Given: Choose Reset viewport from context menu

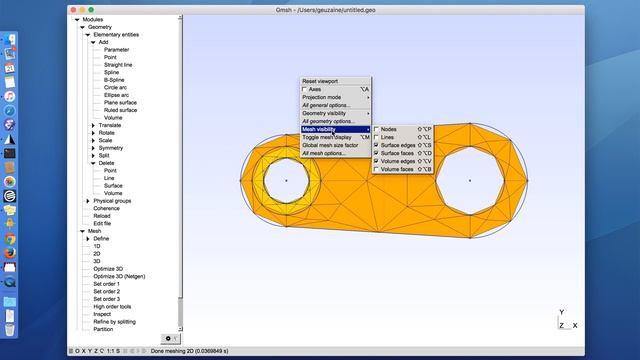Looking at the screenshot, I should coord(336,81).
